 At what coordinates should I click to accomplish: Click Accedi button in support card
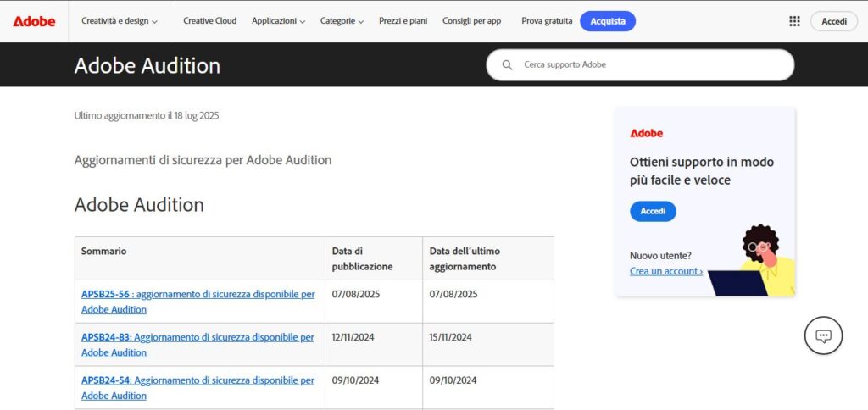pyautogui.click(x=653, y=212)
